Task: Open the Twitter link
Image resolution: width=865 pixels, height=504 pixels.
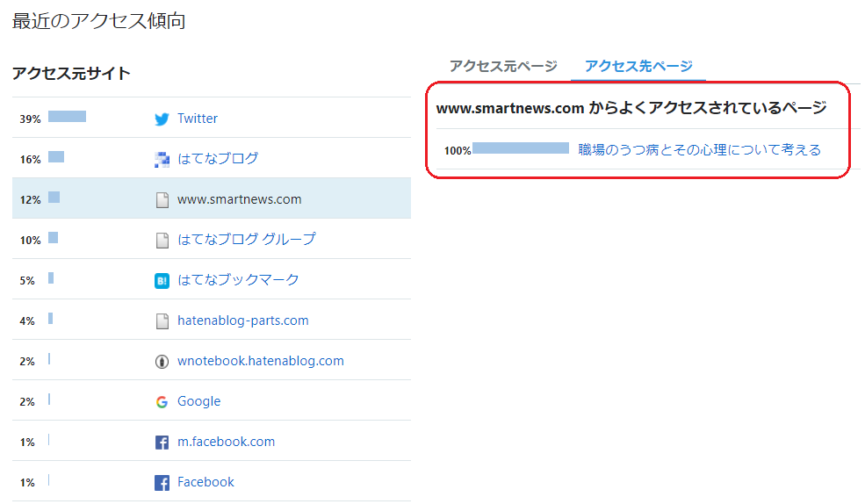Action: point(198,119)
